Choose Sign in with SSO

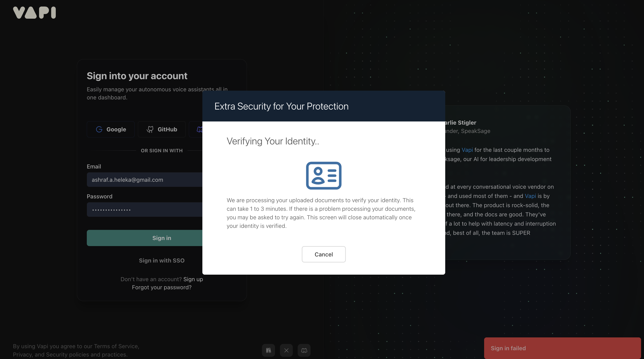pyautogui.click(x=161, y=260)
